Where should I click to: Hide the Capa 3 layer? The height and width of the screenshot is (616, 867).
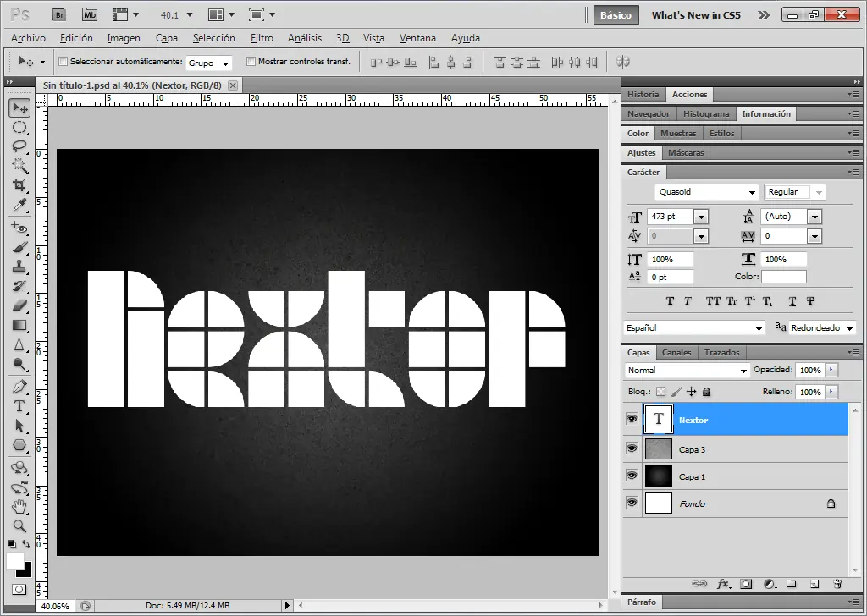click(x=632, y=448)
